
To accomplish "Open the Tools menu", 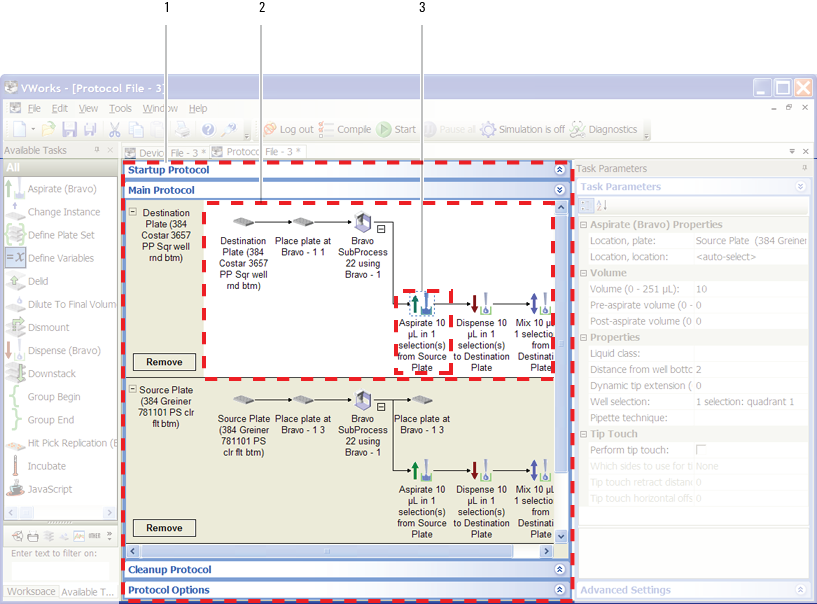I will click(x=120, y=108).
